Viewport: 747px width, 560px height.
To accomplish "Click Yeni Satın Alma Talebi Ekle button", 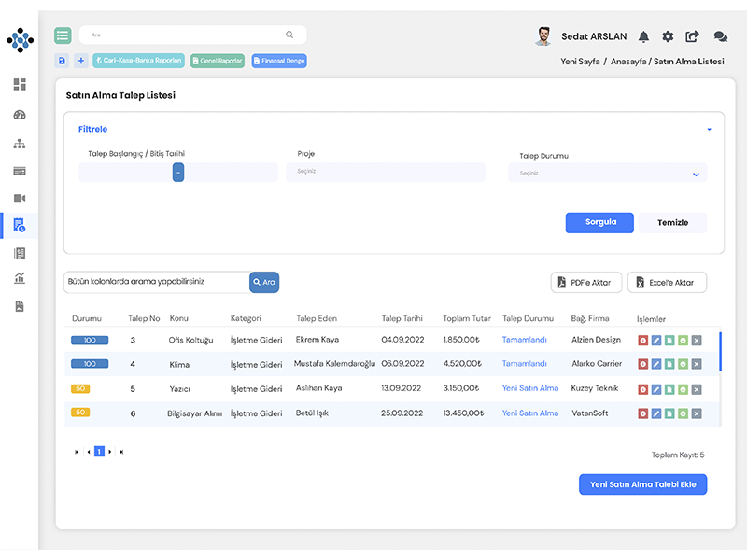I will click(x=642, y=484).
